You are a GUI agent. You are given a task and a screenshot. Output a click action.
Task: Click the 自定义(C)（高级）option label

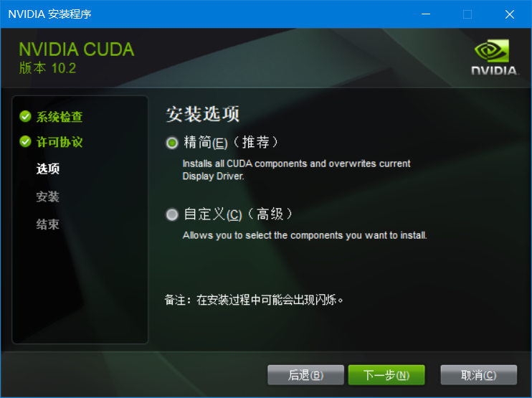pyautogui.click(x=238, y=214)
